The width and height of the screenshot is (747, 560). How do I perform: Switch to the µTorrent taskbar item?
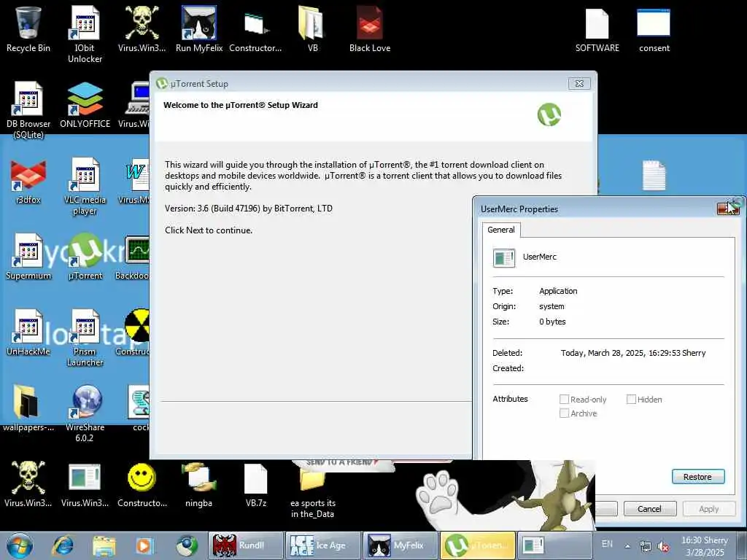click(477, 545)
